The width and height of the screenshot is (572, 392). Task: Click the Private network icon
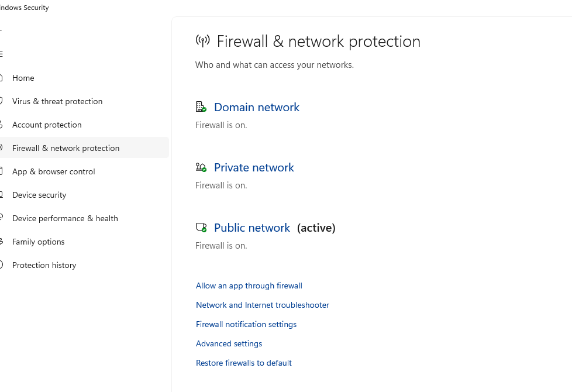(201, 167)
